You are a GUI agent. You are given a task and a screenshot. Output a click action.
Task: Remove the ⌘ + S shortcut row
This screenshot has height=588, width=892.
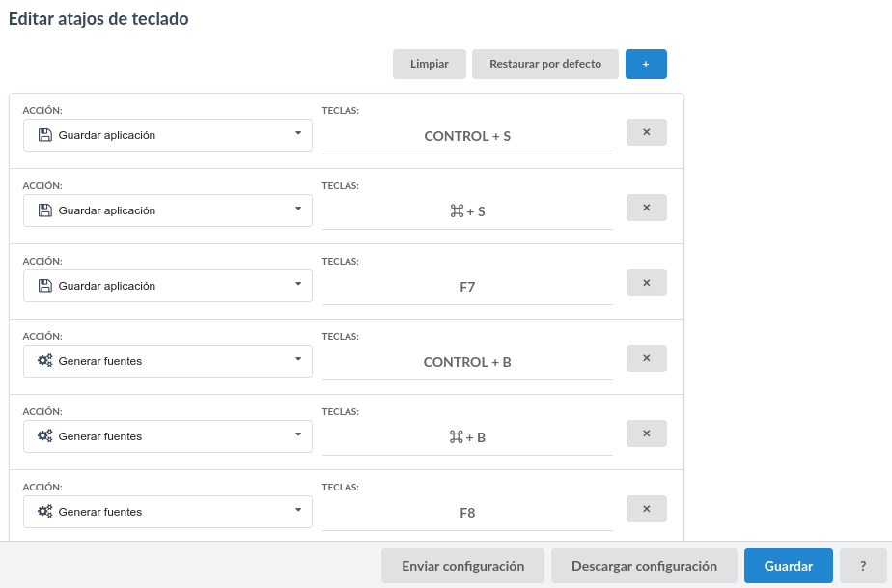(x=646, y=208)
